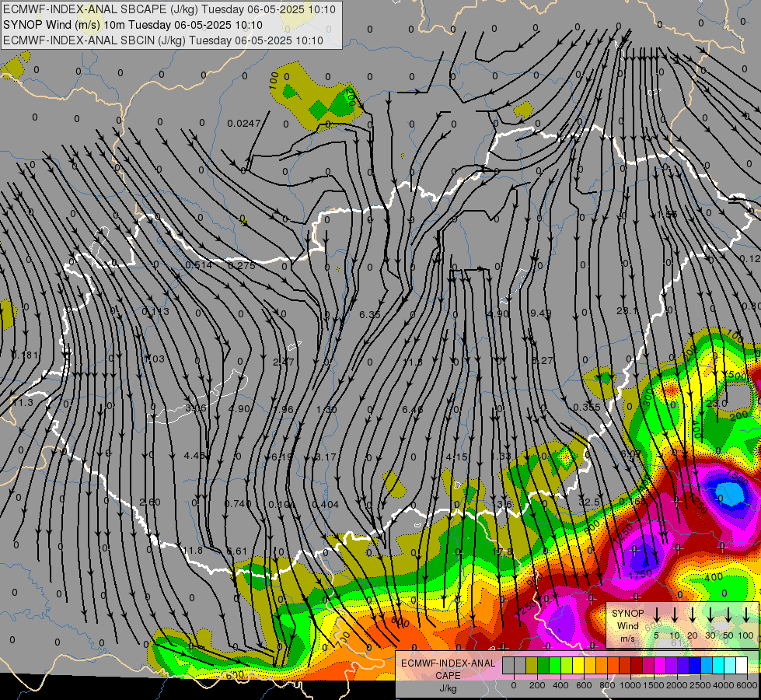761x700 pixels.
Task: Pick the dark green CAPE legend swatch
Action: (543, 666)
